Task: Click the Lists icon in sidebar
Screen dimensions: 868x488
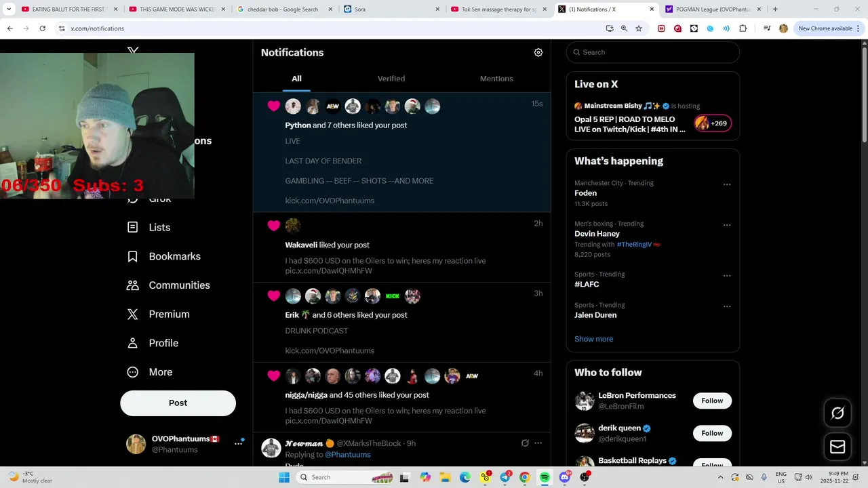Action: tap(133, 227)
